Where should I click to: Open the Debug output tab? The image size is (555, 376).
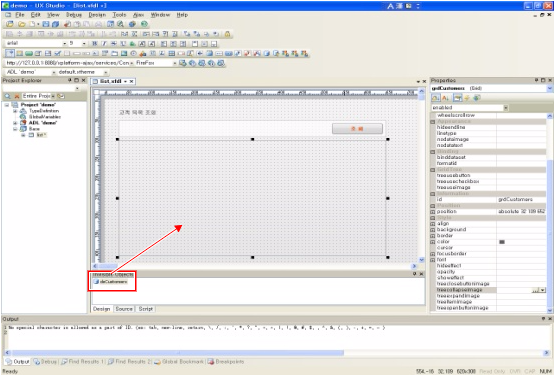pos(46,362)
